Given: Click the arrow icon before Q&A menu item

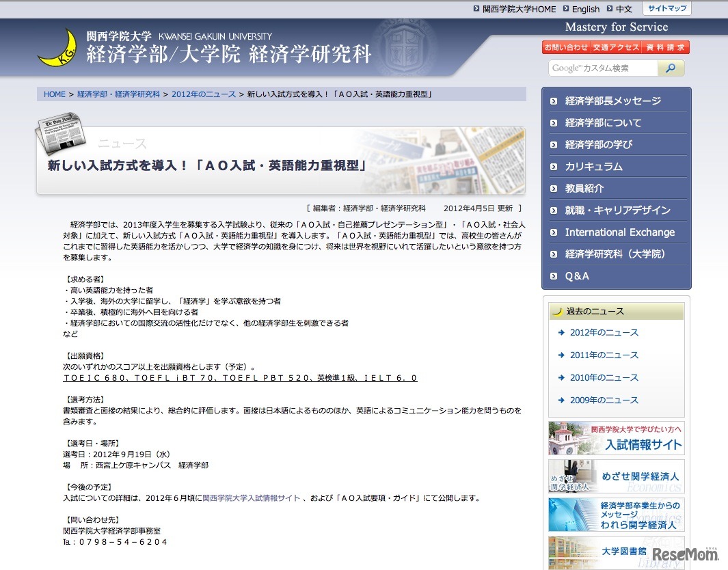Looking at the screenshot, I should pyautogui.click(x=554, y=276).
